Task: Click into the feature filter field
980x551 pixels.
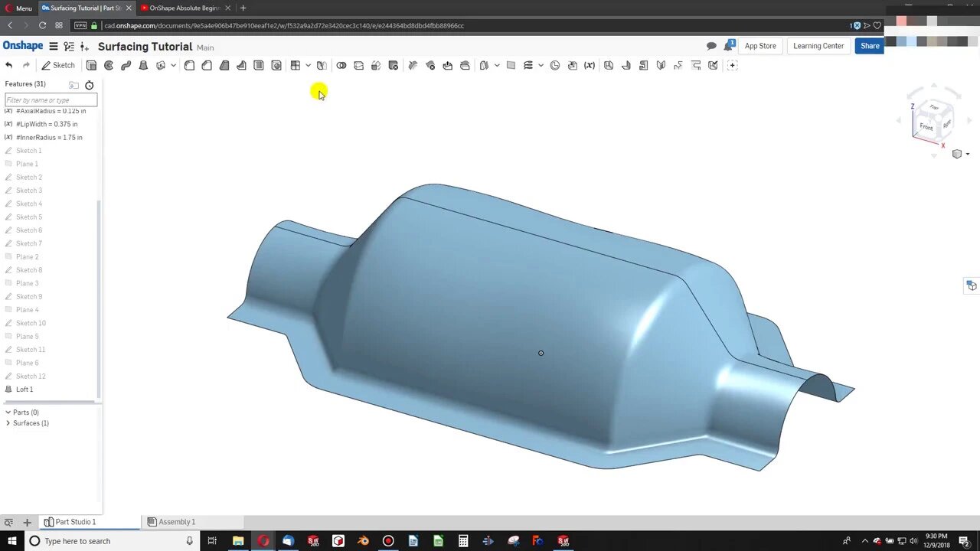Action: (51, 99)
